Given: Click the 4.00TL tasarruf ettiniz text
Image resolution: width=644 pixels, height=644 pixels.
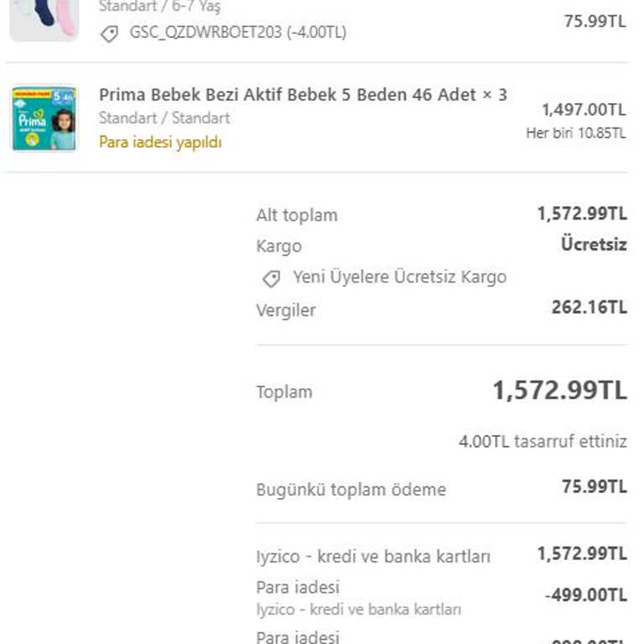Looking at the screenshot, I should (x=543, y=442).
